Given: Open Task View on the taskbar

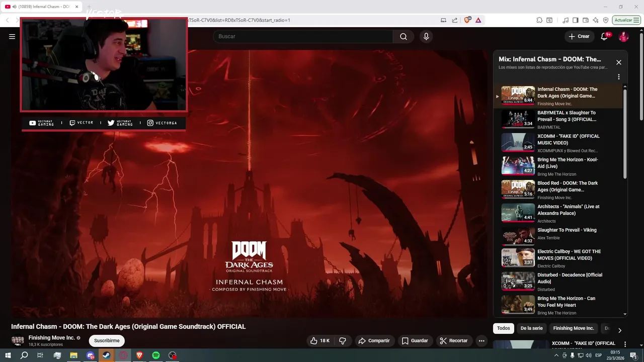Looking at the screenshot, I should click(40, 355).
